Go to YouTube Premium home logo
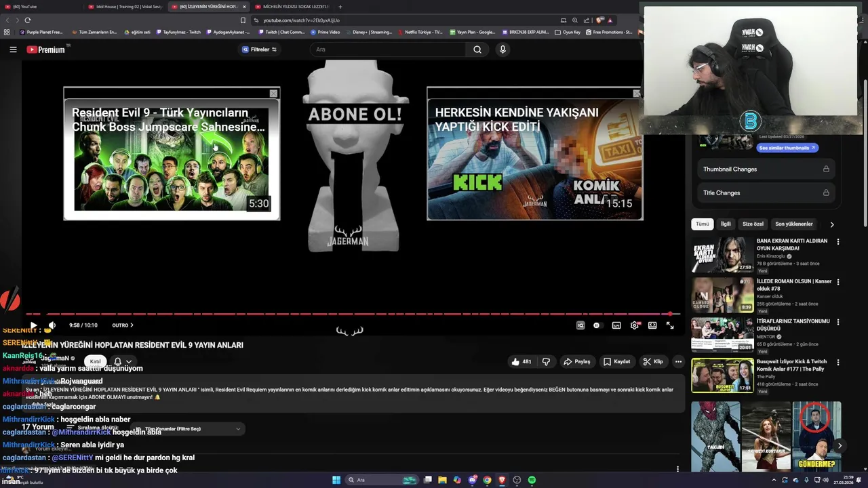This screenshot has height=488, width=868. pos(46,49)
